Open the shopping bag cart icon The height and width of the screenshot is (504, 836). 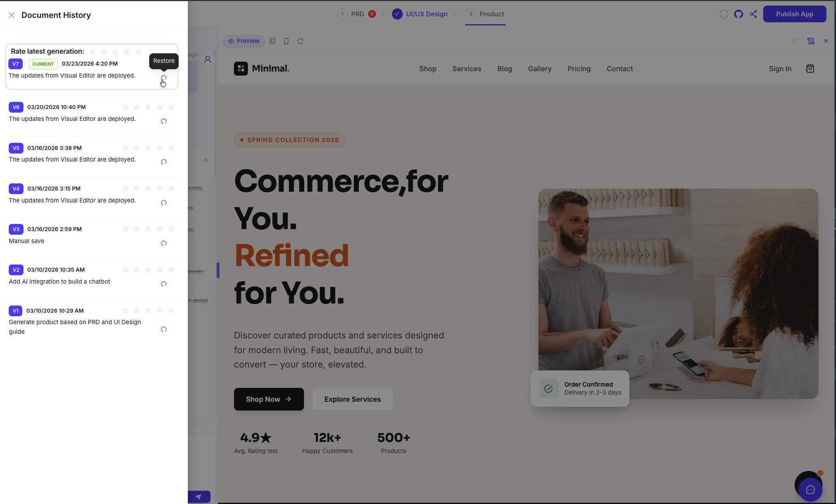click(x=810, y=69)
